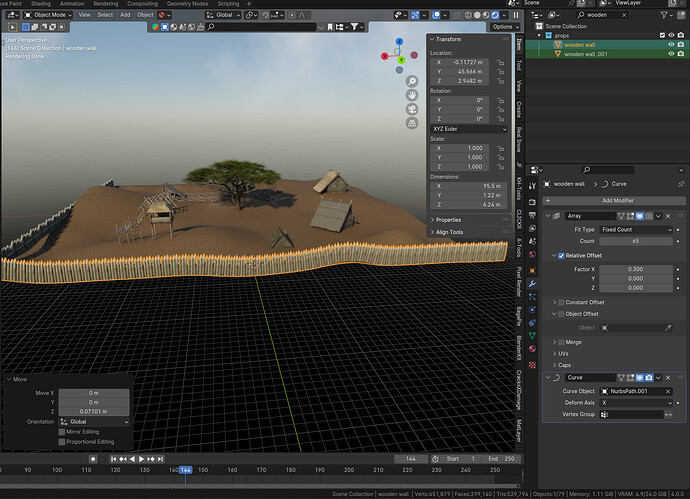
Task: Clear the outliner search 'wooden'
Action: tap(624, 15)
